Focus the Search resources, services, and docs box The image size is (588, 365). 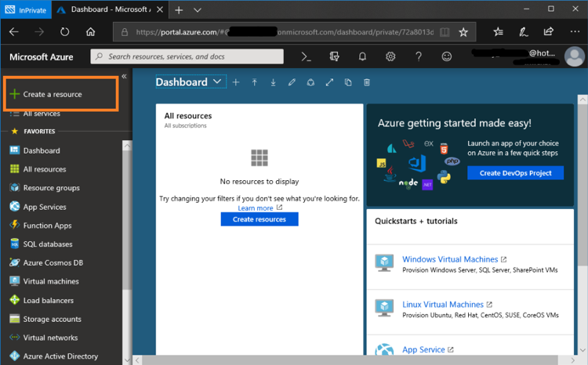coord(187,56)
